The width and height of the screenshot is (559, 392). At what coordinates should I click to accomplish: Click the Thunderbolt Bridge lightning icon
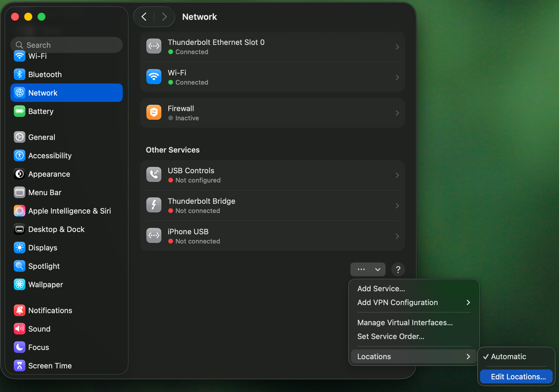coord(154,205)
